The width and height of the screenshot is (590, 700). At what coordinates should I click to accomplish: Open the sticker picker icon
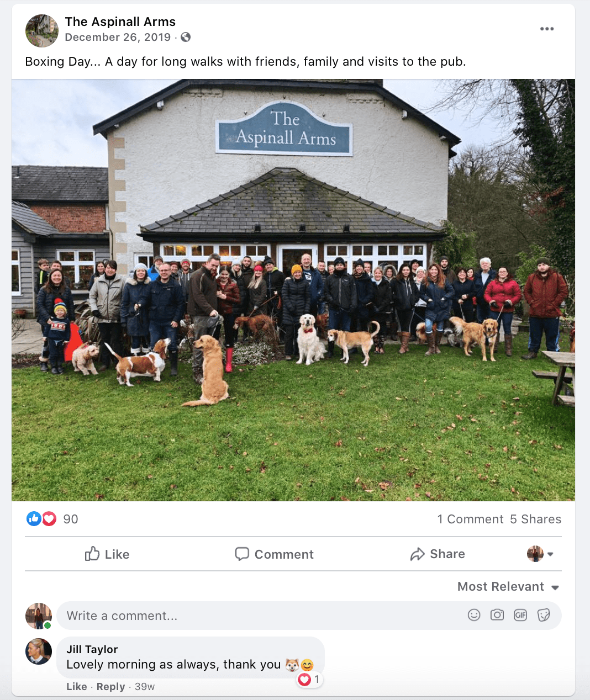click(x=544, y=615)
